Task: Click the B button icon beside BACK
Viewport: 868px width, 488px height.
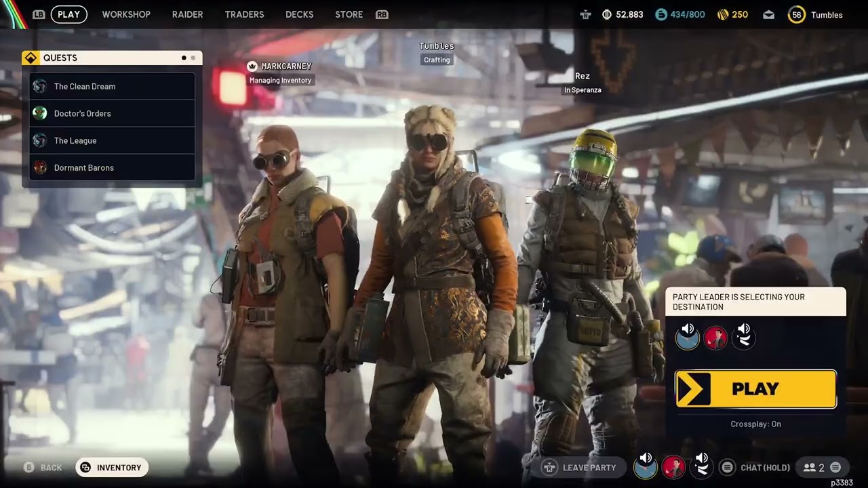Action: 29,467
